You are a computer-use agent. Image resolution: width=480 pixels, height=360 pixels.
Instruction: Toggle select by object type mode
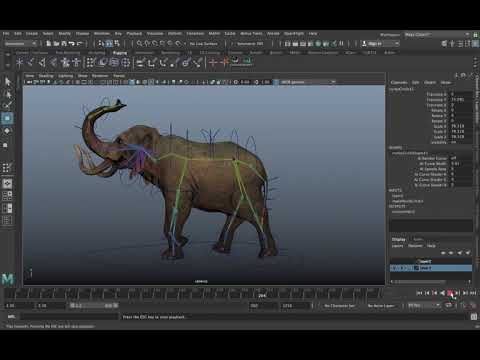point(109,43)
